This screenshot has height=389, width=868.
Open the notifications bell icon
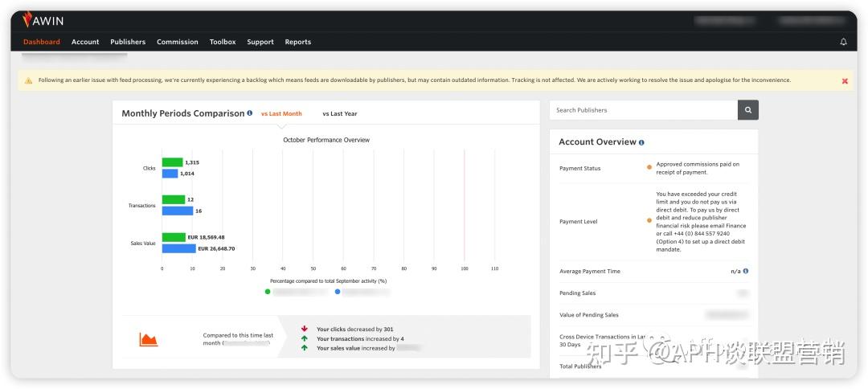pyautogui.click(x=843, y=42)
